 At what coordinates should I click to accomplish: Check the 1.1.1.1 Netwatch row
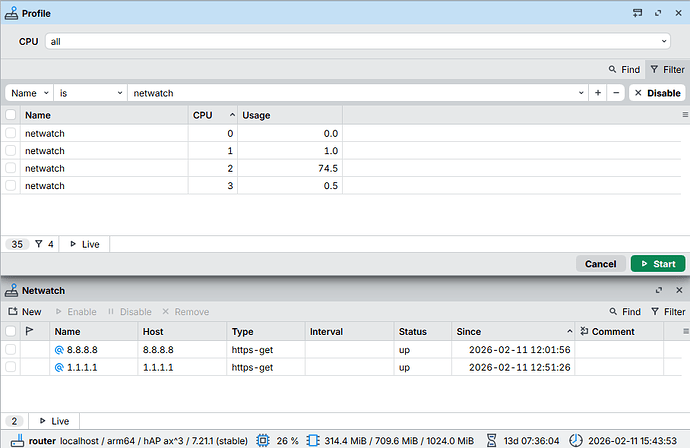11,367
